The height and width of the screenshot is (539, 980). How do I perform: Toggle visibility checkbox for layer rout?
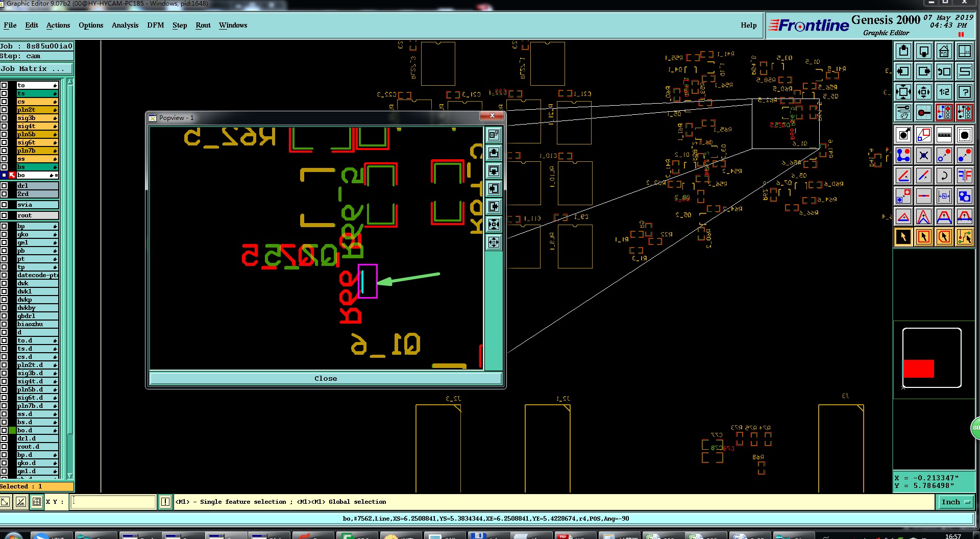pos(4,215)
